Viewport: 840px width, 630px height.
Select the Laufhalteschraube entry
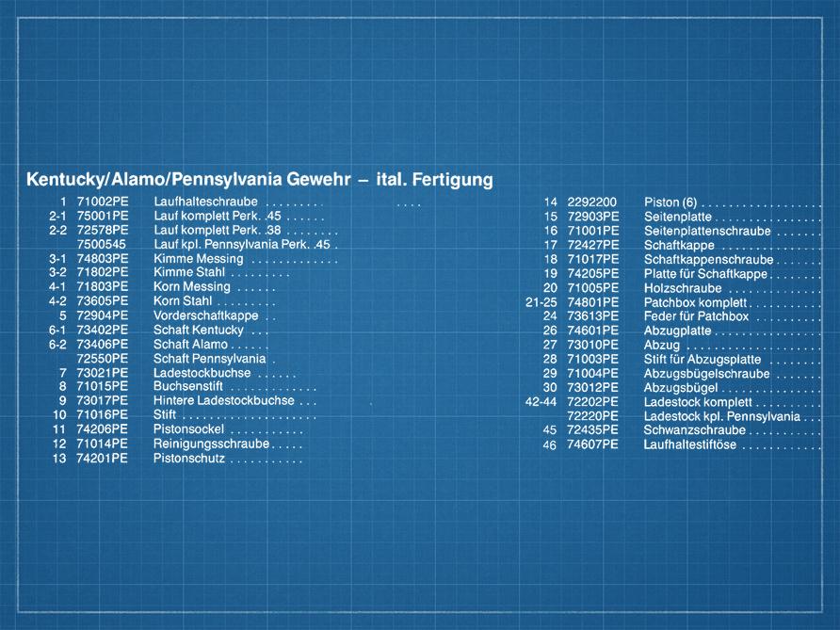206,202
